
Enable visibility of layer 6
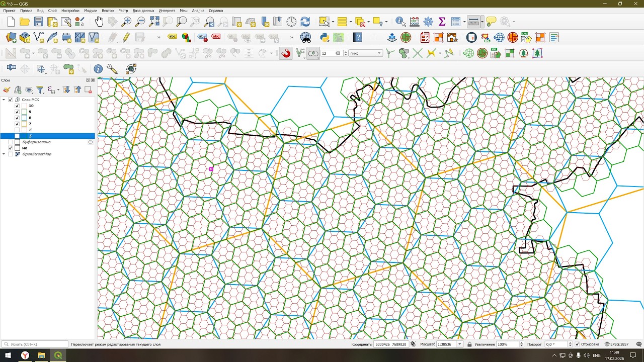(17, 130)
